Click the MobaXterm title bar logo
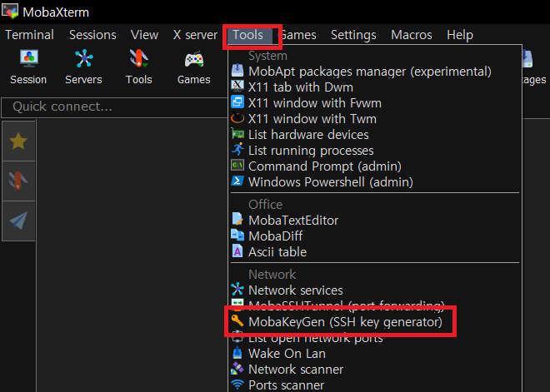 [x=10, y=11]
